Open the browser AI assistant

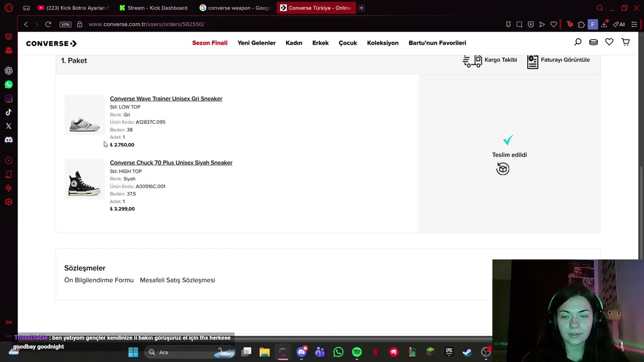(x=619, y=24)
